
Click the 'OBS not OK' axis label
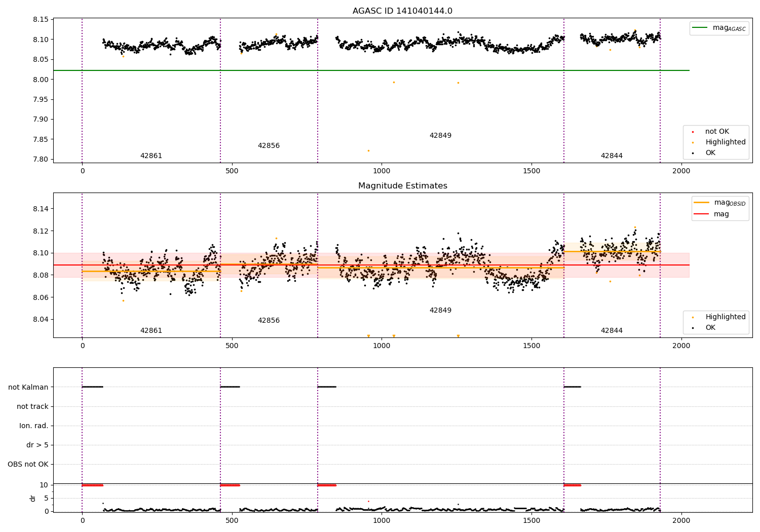(28, 465)
